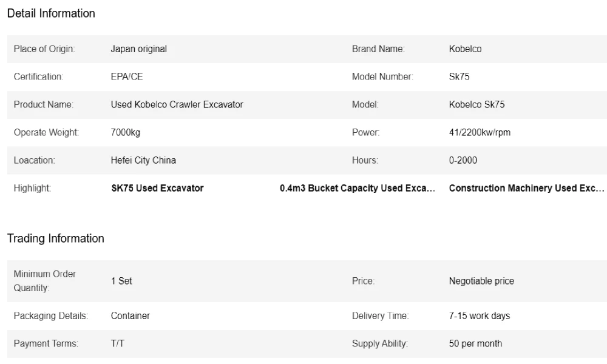Screen dimensions: 607x364
Task: Click the 'SK75 Used Excavator' highlight link
Action: (157, 188)
